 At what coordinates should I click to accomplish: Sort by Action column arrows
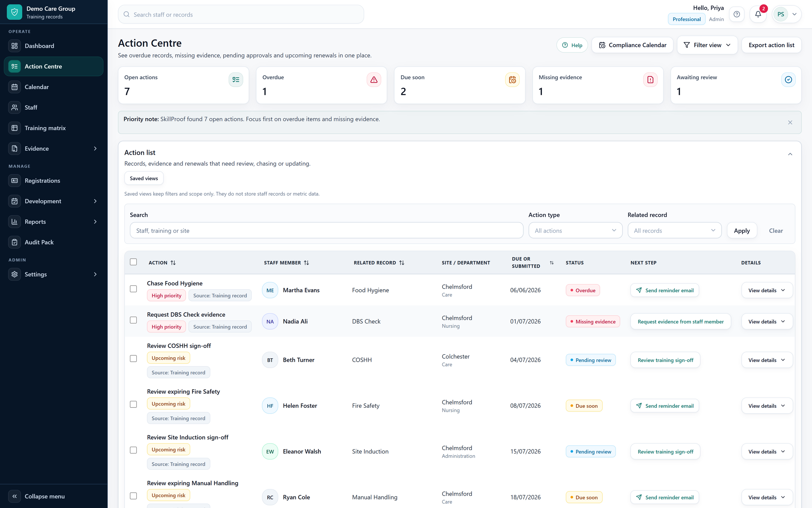click(x=173, y=263)
